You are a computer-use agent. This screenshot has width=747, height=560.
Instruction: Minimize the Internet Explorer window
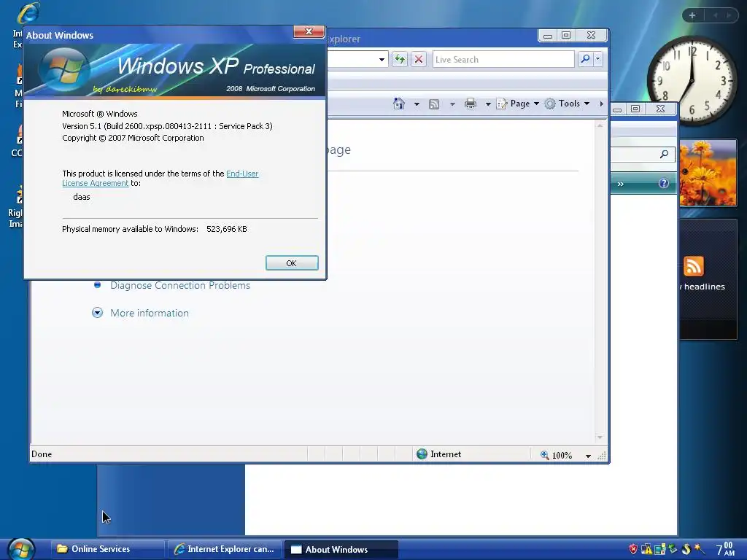point(548,35)
